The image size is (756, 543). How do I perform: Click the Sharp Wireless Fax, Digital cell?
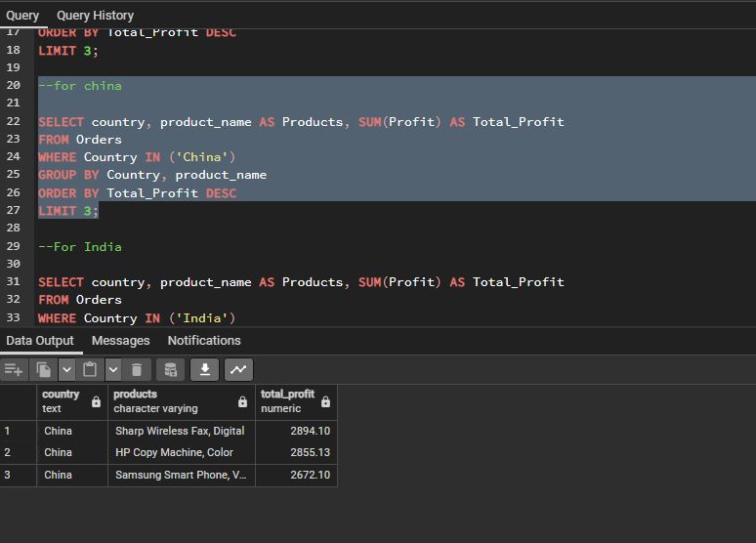(182, 431)
